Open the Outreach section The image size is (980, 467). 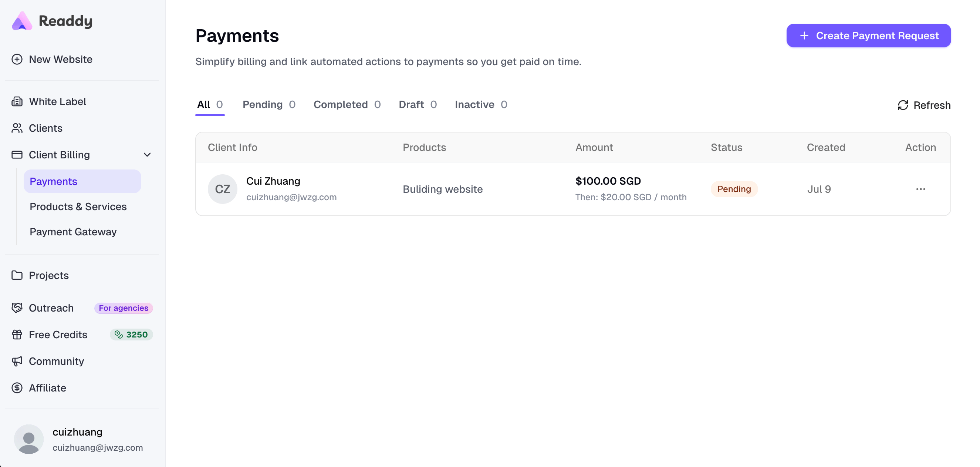coord(51,308)
